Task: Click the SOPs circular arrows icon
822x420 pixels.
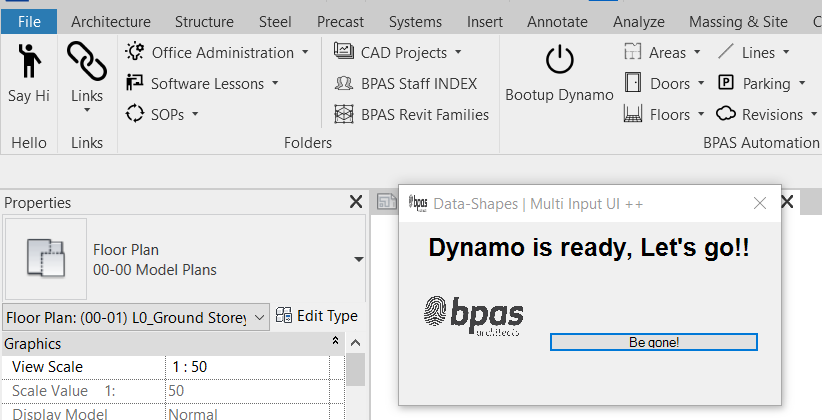Action: click(x=135, y=113)
